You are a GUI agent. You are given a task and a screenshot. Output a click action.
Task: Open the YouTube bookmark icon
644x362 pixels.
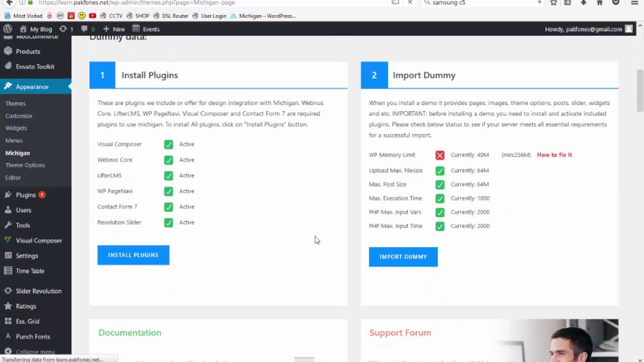pos(93,16)
